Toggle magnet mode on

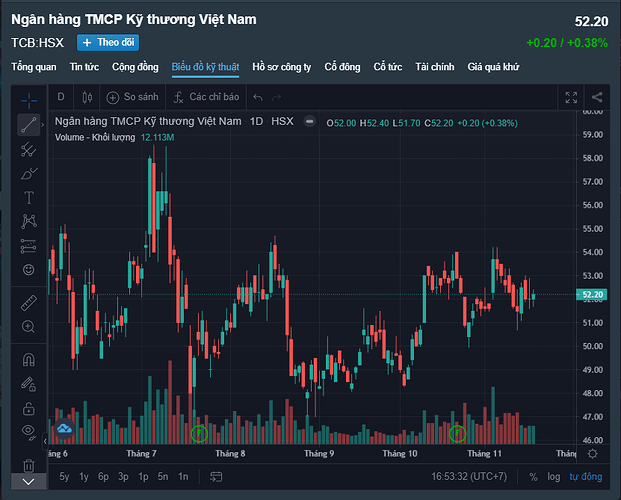[29, 360]
